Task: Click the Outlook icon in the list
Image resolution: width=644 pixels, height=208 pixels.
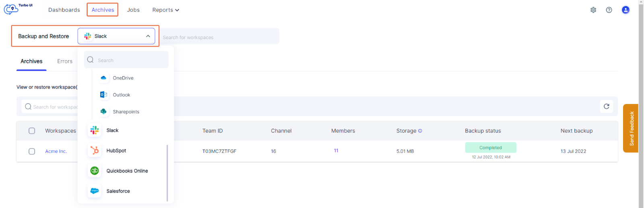Action: tap(103, 95)
